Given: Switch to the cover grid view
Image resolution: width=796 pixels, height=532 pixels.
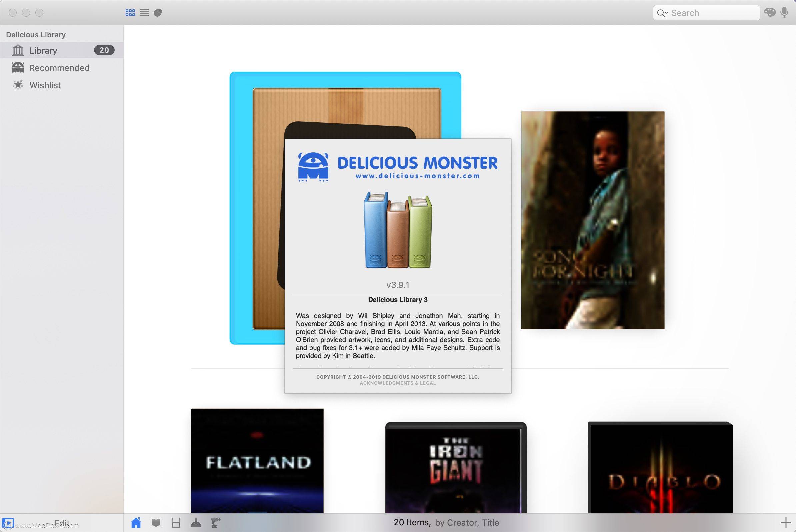Looking at the screenshot, I should [130, 13].
